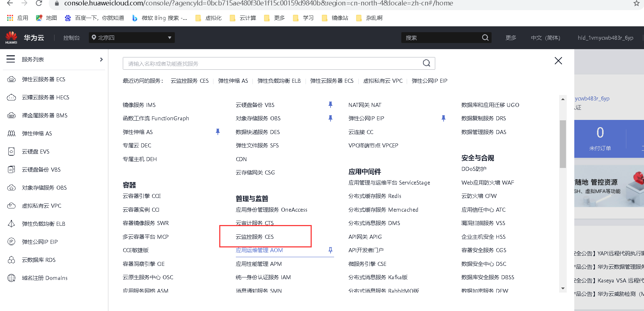Open the 杂乱啊 bookmark folder
The width and height of the screenshot is (644, 311).
click(x=369, y=18)
